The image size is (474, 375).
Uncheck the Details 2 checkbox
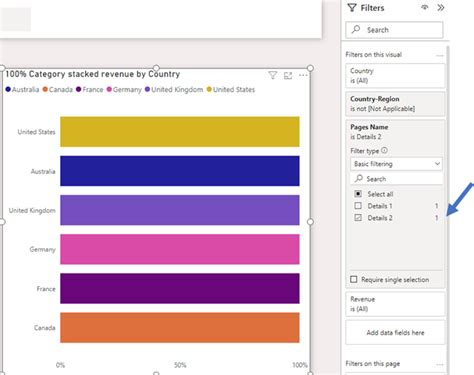[x=358, y=218]
